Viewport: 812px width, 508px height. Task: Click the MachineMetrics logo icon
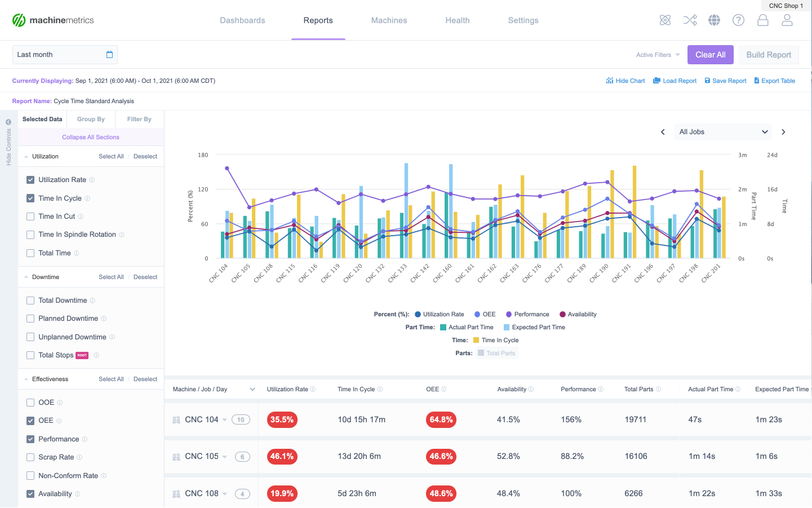[18, 20]
